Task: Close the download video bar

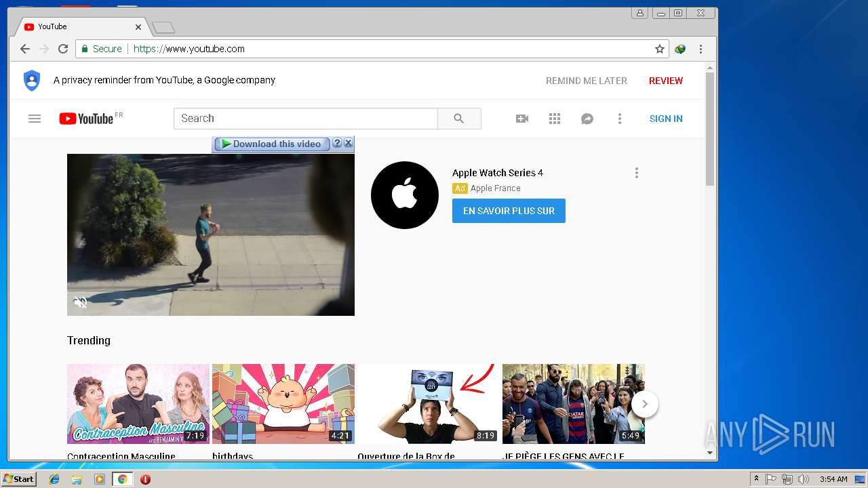Action: 348,143
